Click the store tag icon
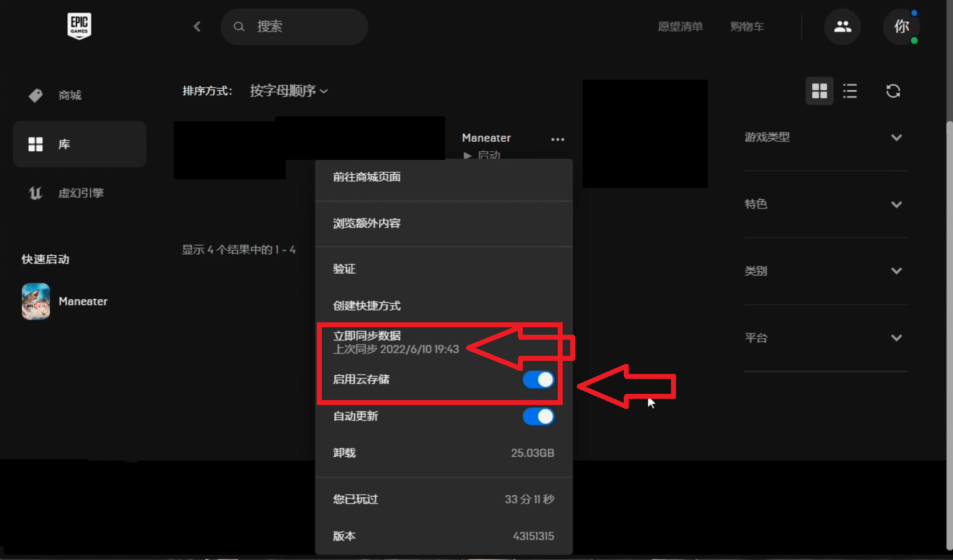This screenshot has height=560, width=953. pos(35,95)
